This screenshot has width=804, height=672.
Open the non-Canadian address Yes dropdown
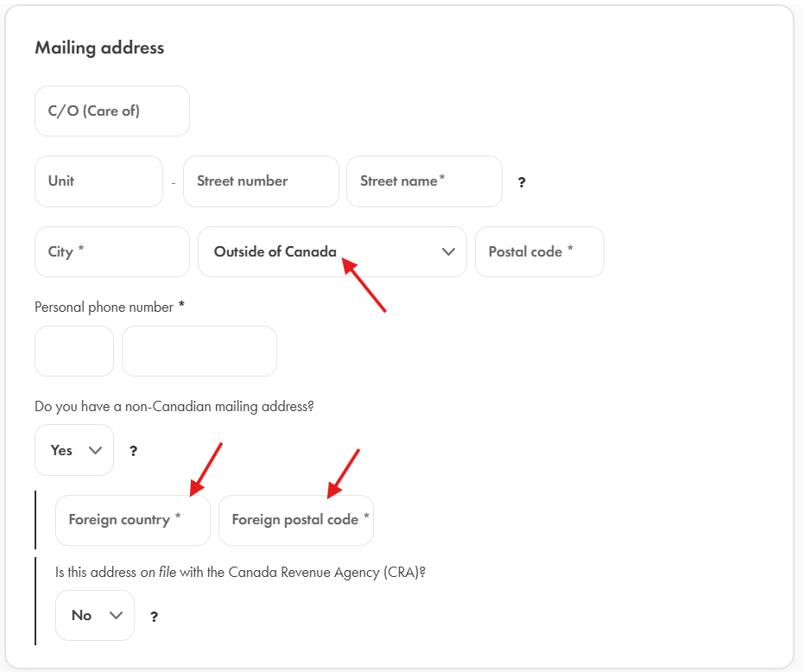coord(74,450)
